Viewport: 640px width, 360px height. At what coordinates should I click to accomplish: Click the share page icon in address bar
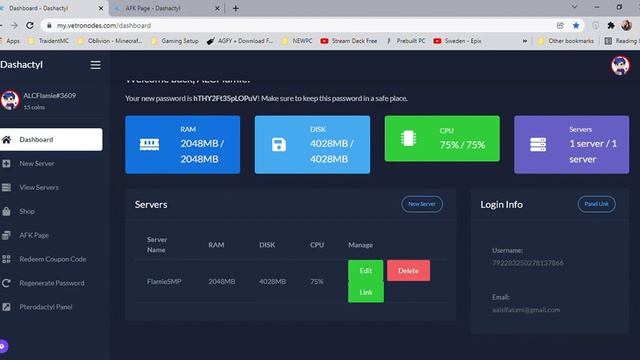(x=560, y=25)
